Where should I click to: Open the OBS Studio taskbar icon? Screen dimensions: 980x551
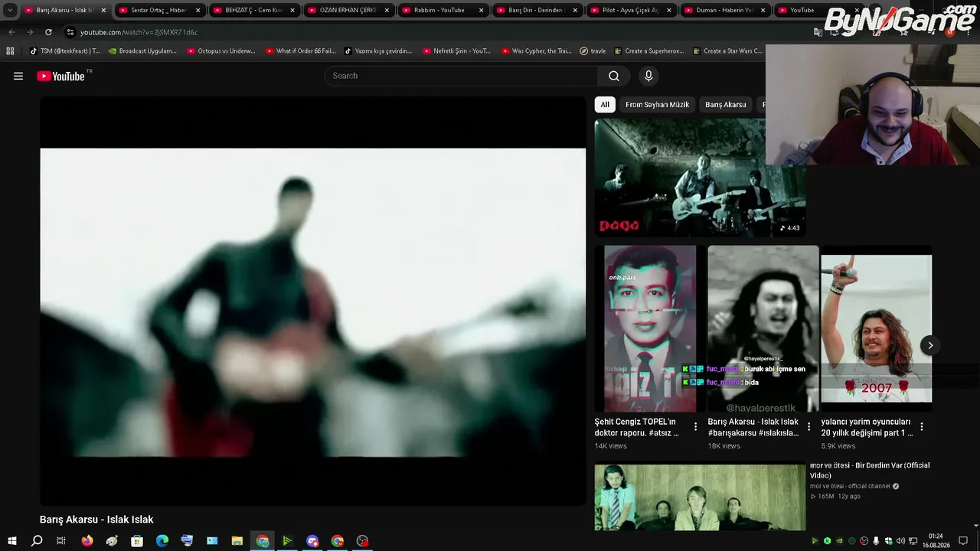[x=363, y=541]
